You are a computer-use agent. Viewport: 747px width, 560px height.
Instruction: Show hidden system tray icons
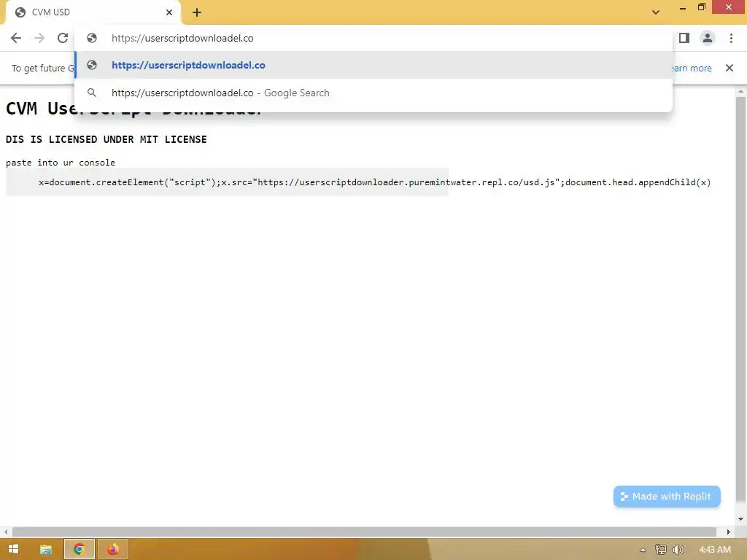point(643,550)
